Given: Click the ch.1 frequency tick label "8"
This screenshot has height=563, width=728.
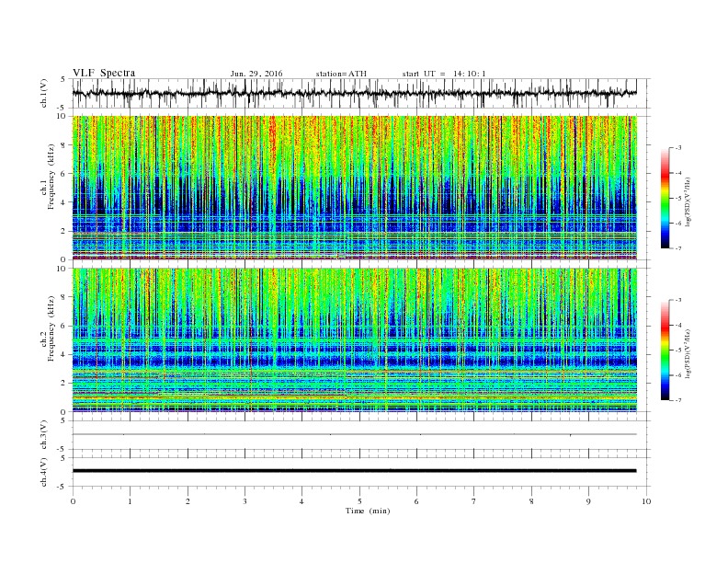Looking at the screenshot, I should [x=64, y=145].
